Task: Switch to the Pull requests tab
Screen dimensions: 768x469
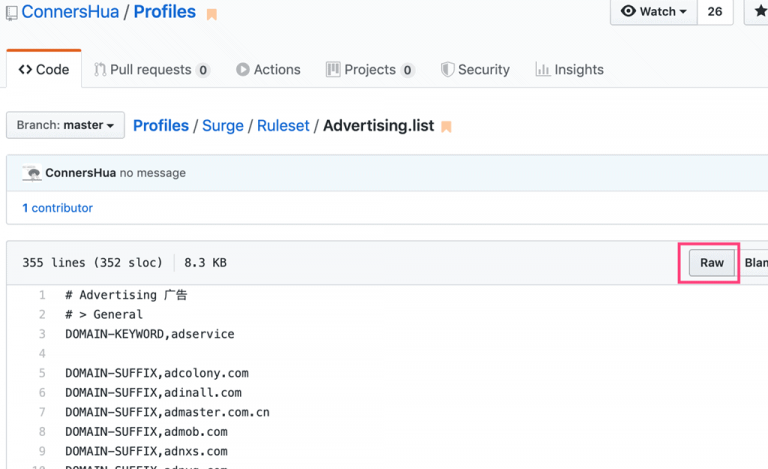Action: coord(151,70)
